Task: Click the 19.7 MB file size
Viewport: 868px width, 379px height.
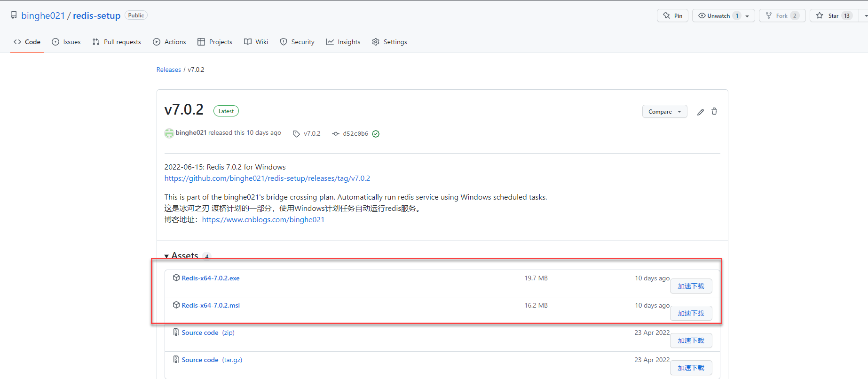Action: tap(536, 278)
